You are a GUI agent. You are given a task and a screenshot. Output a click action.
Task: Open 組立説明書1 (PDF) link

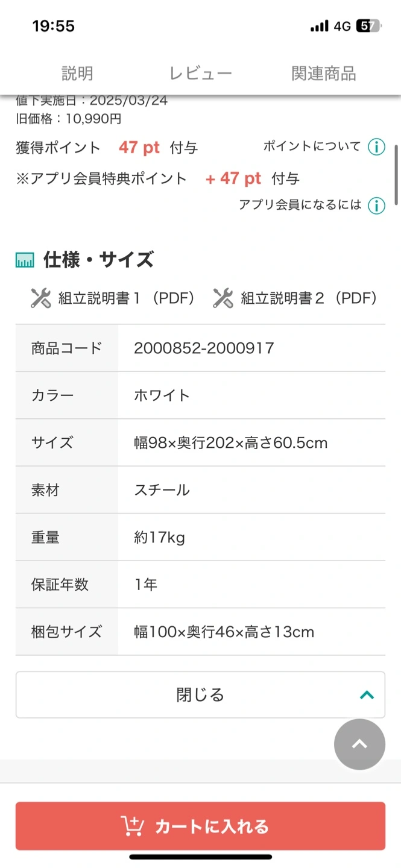coord(127,298)
